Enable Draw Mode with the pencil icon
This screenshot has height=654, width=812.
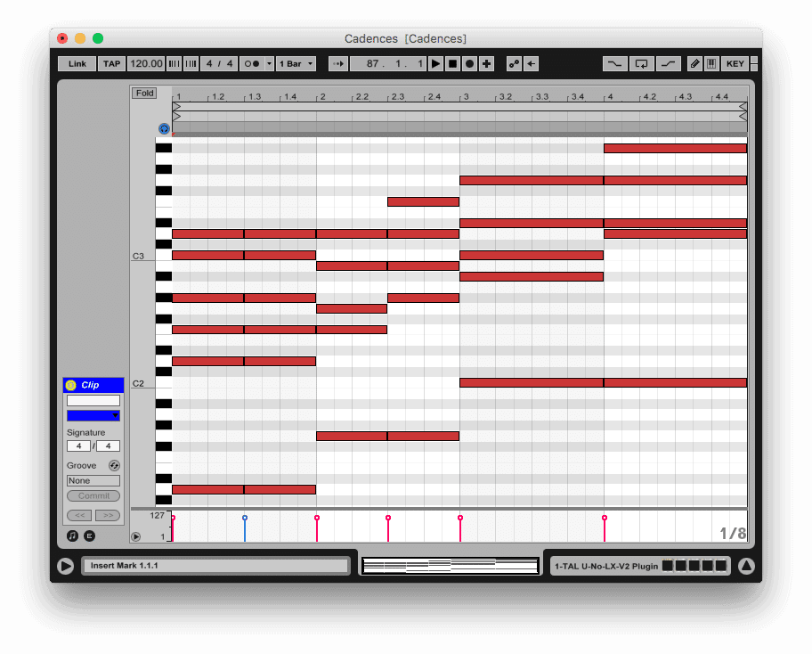coord(694,64)
